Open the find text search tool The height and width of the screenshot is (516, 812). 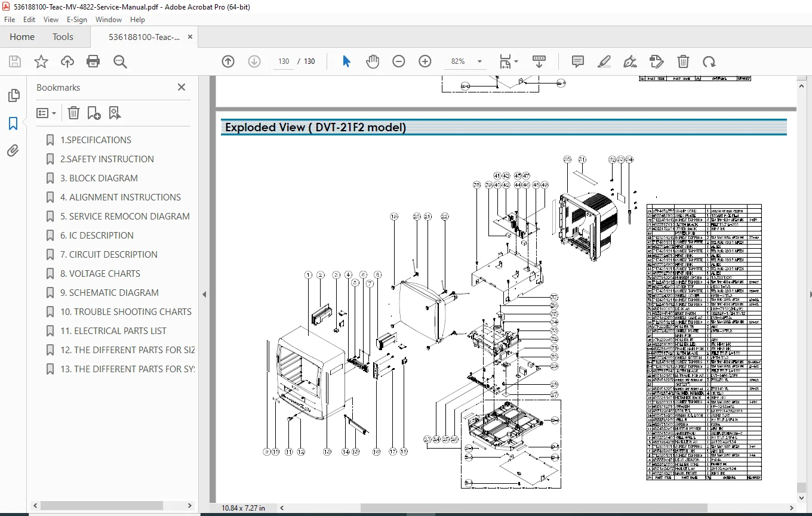(x=120, y=61)
